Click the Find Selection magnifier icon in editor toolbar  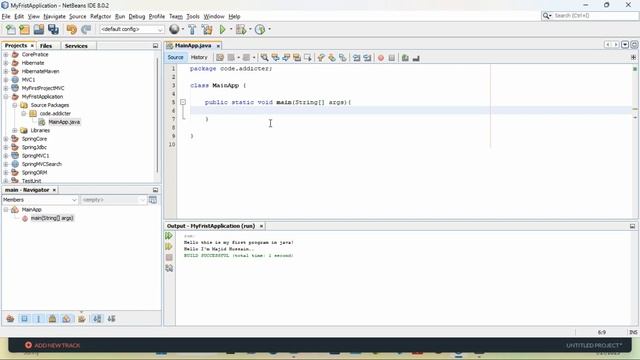(264, 58)
